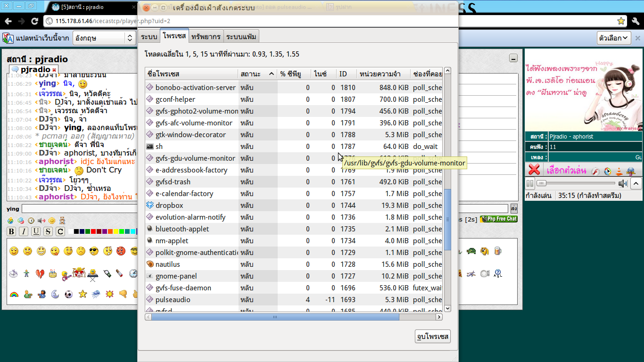
Task: Select the evolution-alarm-notify process row
Action: [294, 217]
